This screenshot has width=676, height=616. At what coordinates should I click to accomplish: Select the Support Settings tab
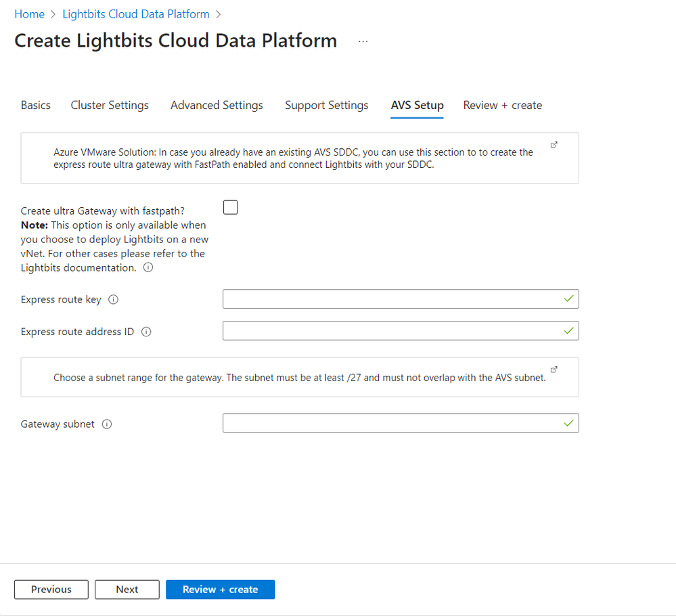click(x=326, y=105)
